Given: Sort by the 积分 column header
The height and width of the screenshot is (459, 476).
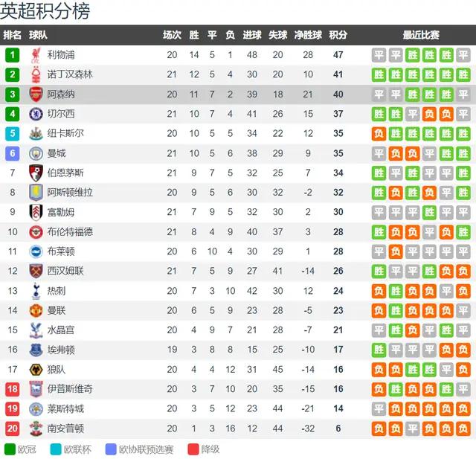Looking at the screenshot, I should (x=338, y=35).
